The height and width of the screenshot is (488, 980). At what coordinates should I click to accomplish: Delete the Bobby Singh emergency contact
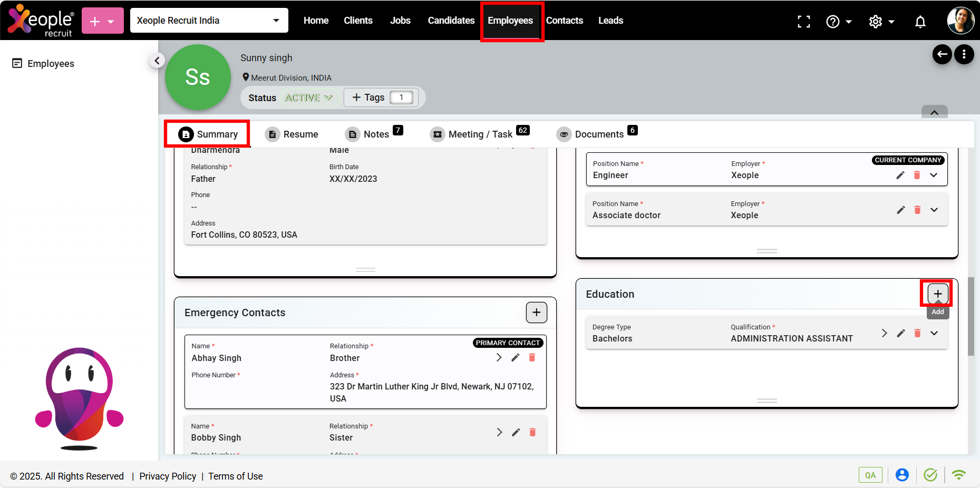[x=533, y=432]
